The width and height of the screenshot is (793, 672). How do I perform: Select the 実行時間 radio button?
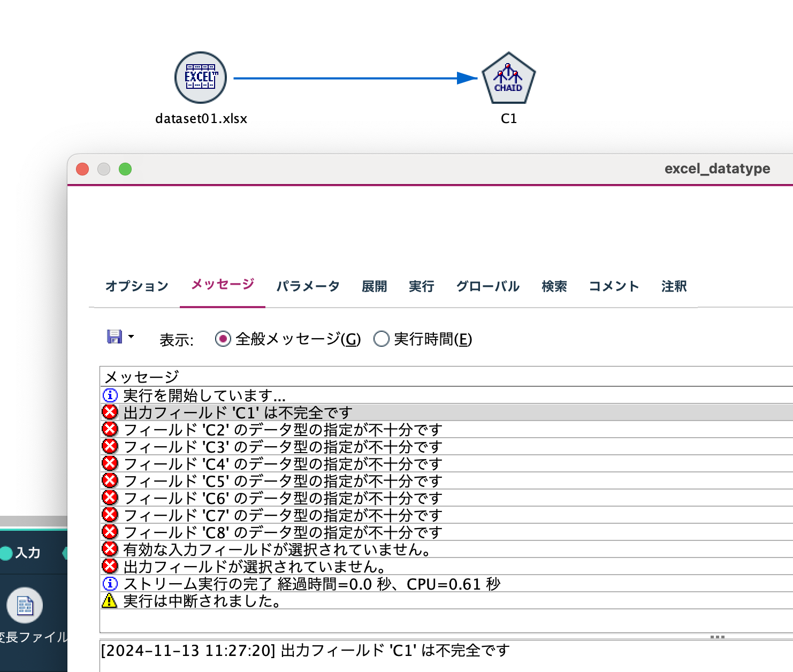(x=382, y=339)
